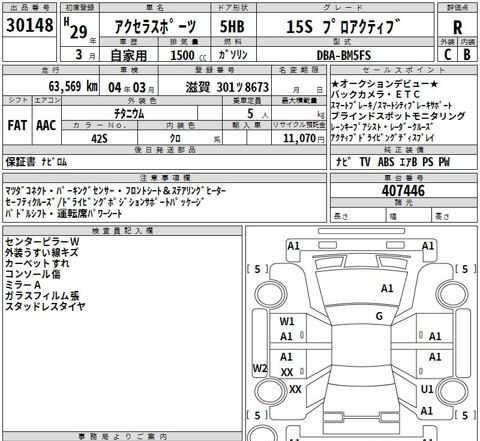Screen dimensions: 480x441
Task: Click the inspector note コンソール傷
Action: click(33, 274)
